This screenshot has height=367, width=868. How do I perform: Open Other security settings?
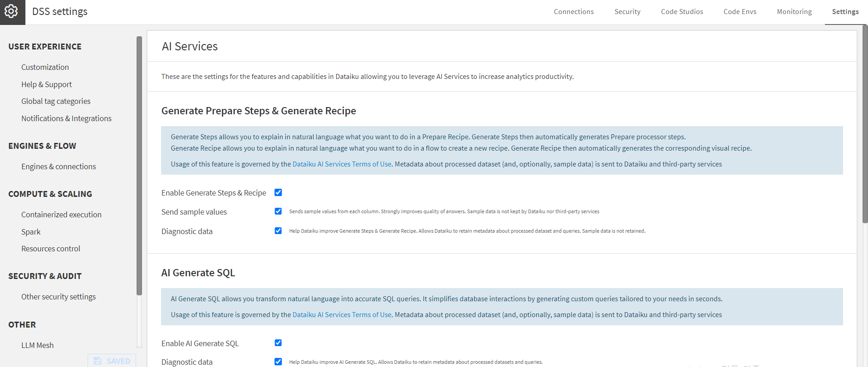point(59,297)
